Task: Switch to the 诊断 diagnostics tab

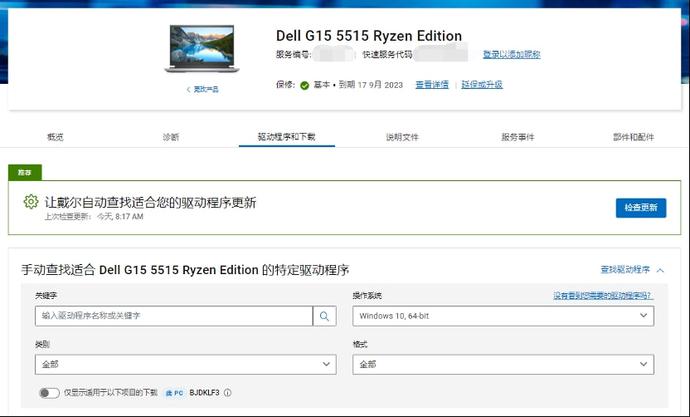Action: tap(171, 137)
